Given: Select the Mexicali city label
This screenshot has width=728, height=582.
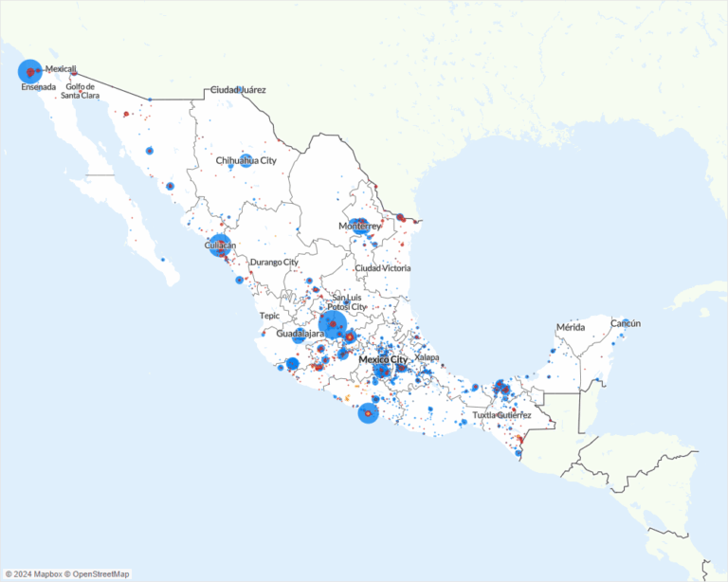Looking at the screenshot, I should click(x=61, y=70).
